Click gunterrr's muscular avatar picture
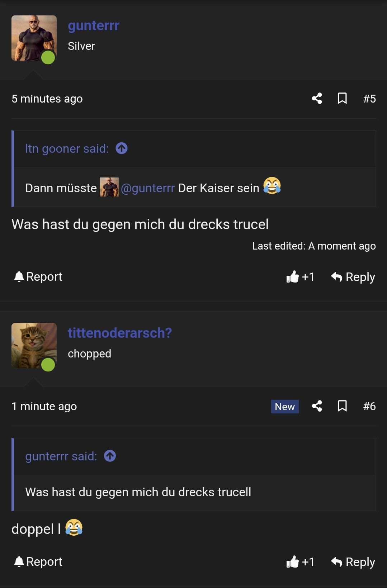387x588 pixels. point(34,38)
